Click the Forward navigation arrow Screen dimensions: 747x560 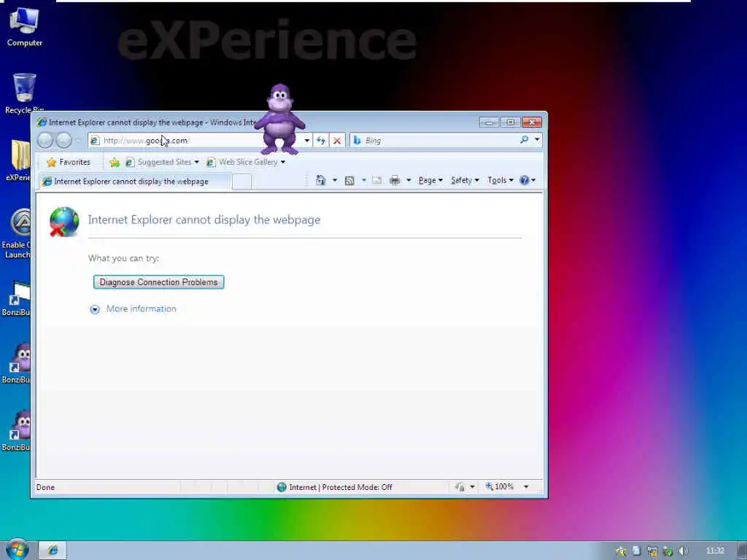pos(63,140)
